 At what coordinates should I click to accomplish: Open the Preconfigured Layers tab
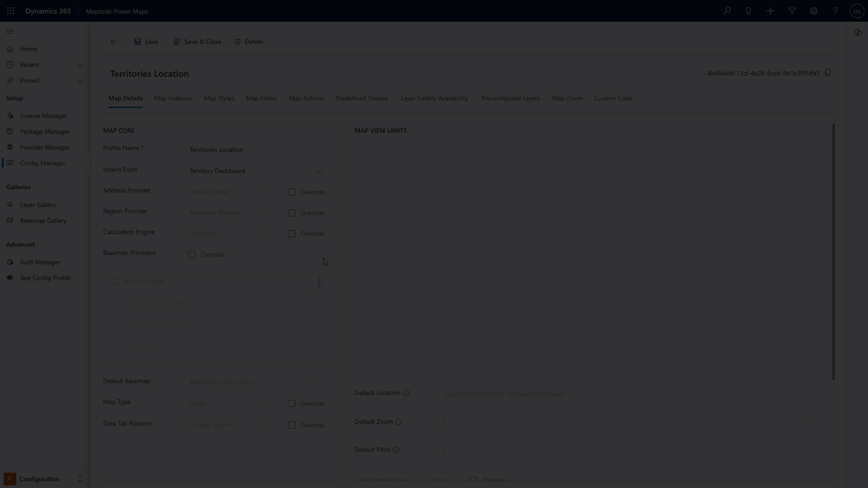[x=510, y=98]
